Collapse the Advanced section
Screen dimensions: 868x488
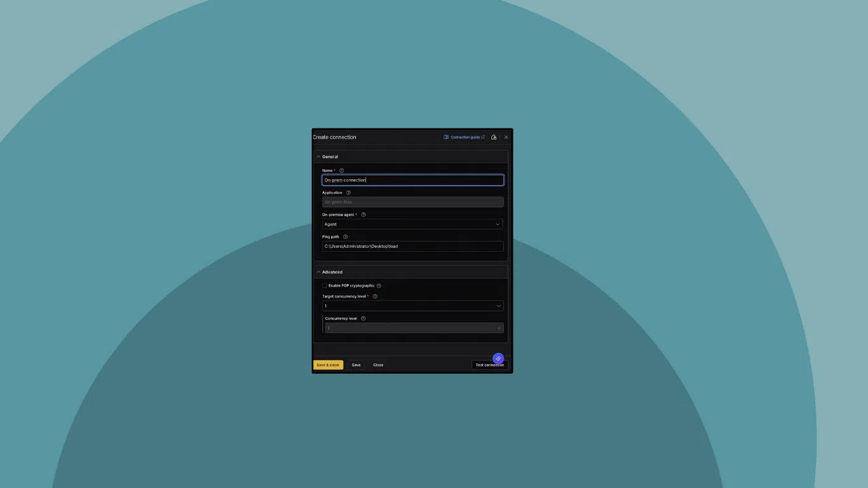pos(318,271)
